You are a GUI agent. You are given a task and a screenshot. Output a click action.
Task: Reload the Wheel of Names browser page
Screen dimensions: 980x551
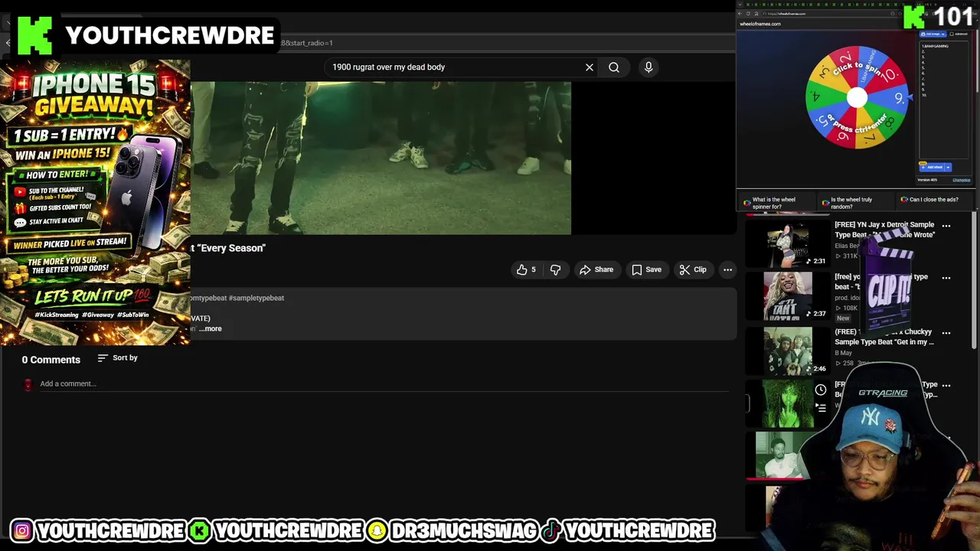[748, 14]
